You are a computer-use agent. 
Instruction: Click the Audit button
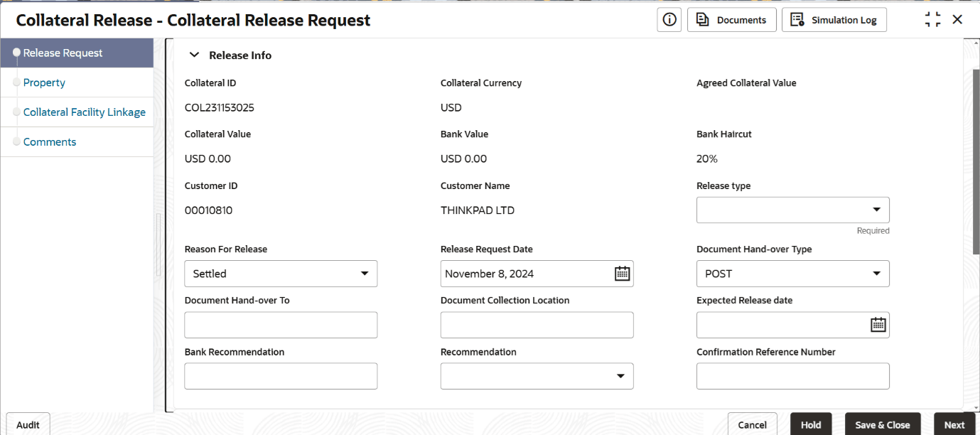tap(28, 424)
